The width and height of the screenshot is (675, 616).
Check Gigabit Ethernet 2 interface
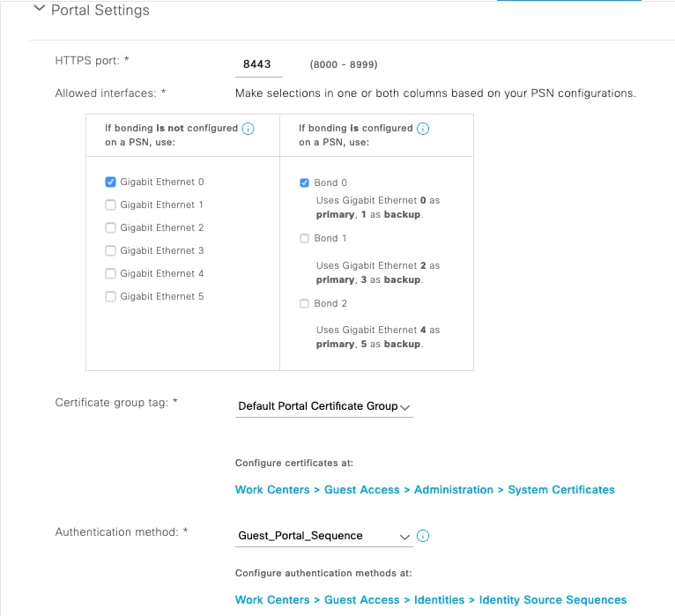tap(110, 228)
